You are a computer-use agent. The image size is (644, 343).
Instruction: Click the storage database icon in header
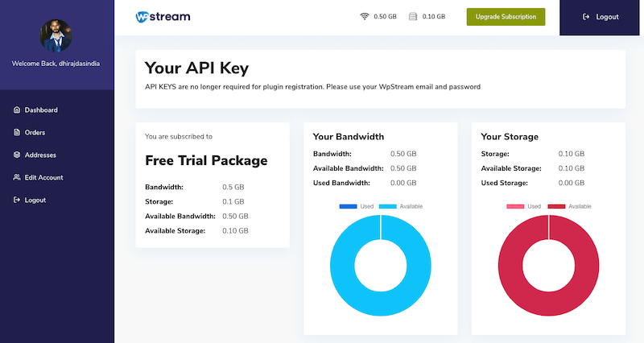(413, 16)
